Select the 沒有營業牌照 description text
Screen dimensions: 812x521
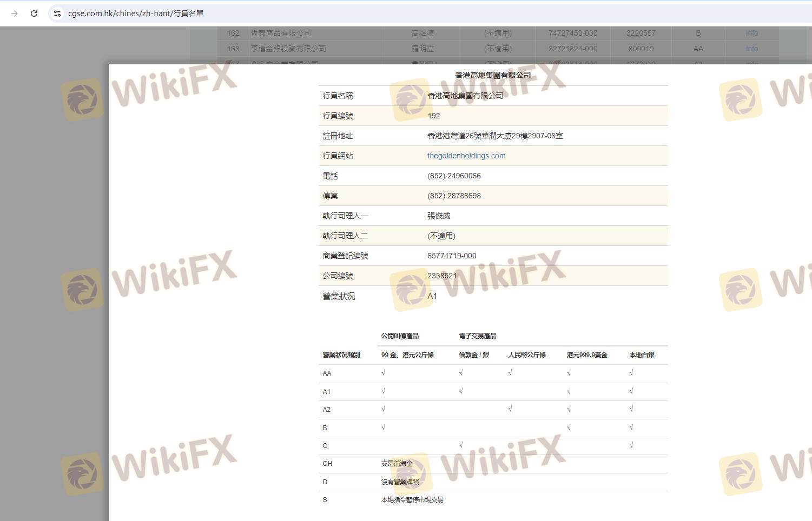pyautogui.click(x=400, y=482)
